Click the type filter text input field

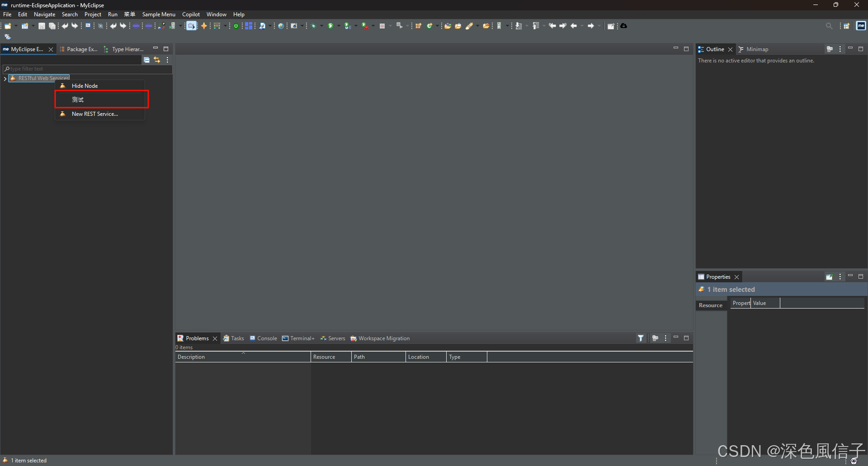(x=87, y=69)
